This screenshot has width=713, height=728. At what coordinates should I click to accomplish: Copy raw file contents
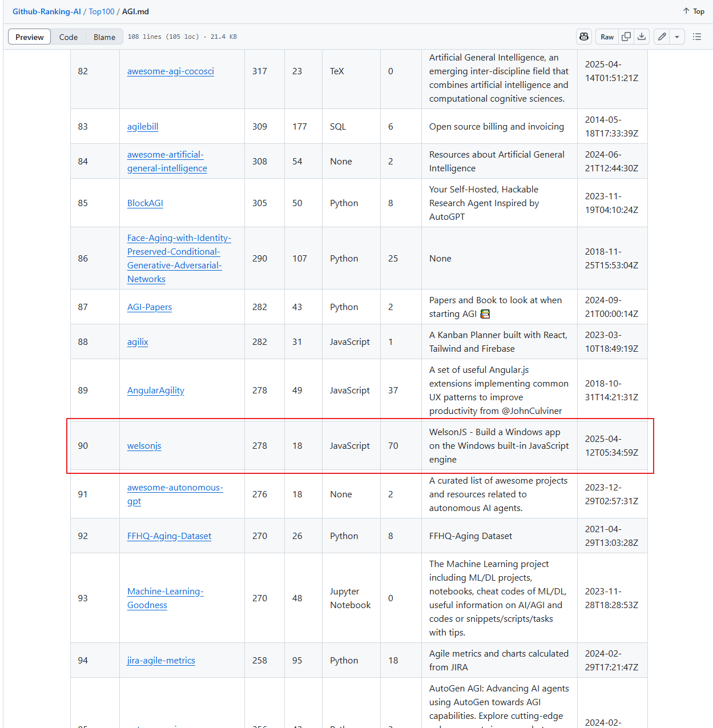pos(626,37)
